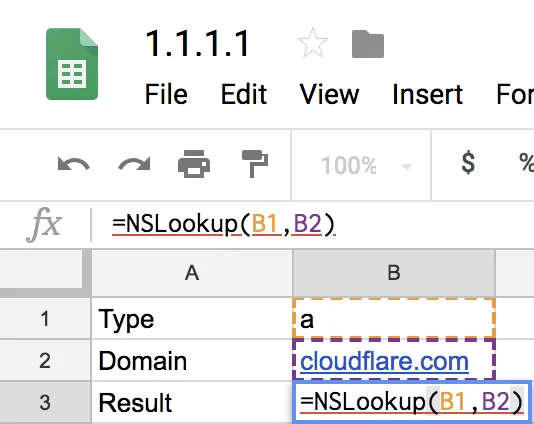This screenshot has height=424, width=534.
Task: Click the Undo arrow icon
Action: 74,164
